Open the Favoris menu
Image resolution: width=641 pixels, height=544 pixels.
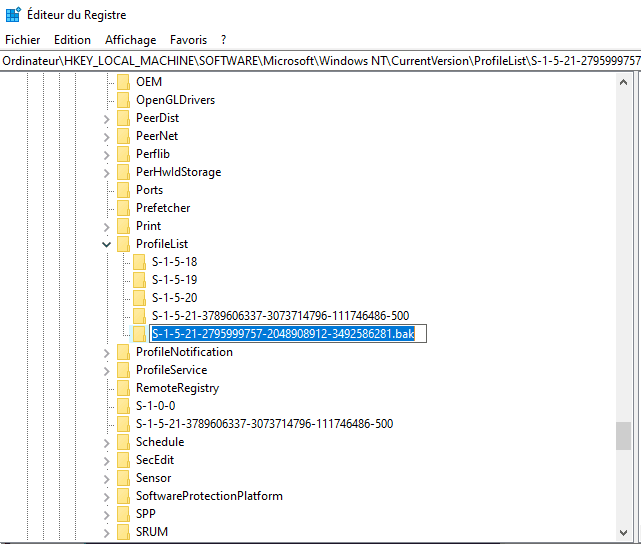click(x=188, y=40)
